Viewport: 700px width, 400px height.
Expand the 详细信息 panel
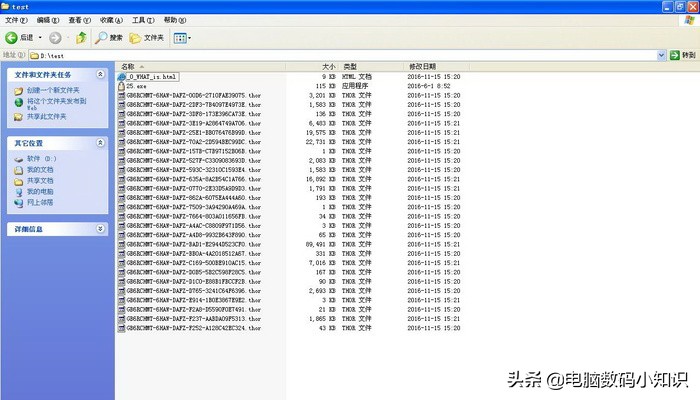pos(100,229)
